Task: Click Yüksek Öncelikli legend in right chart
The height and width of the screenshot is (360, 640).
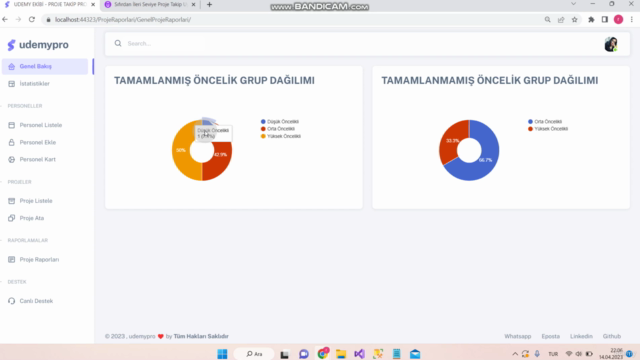Action: [548, 129]
